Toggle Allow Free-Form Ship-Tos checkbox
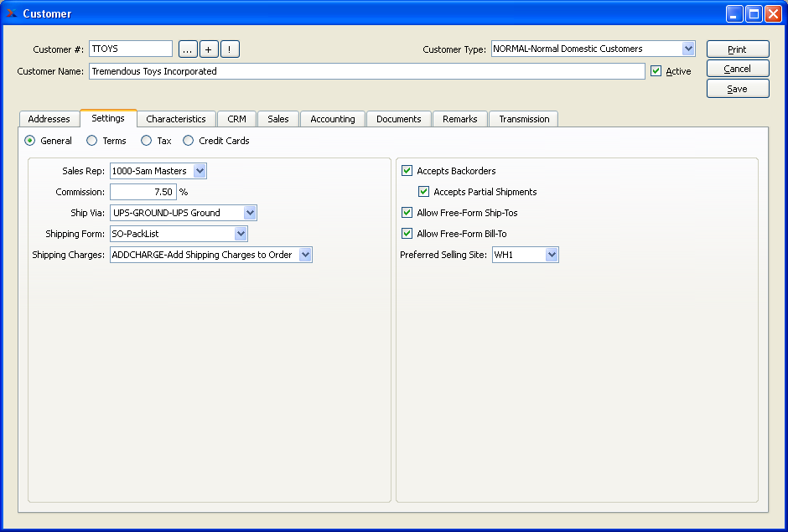The image size is (788, 532). pyautogui.click(x=407, y=213)
